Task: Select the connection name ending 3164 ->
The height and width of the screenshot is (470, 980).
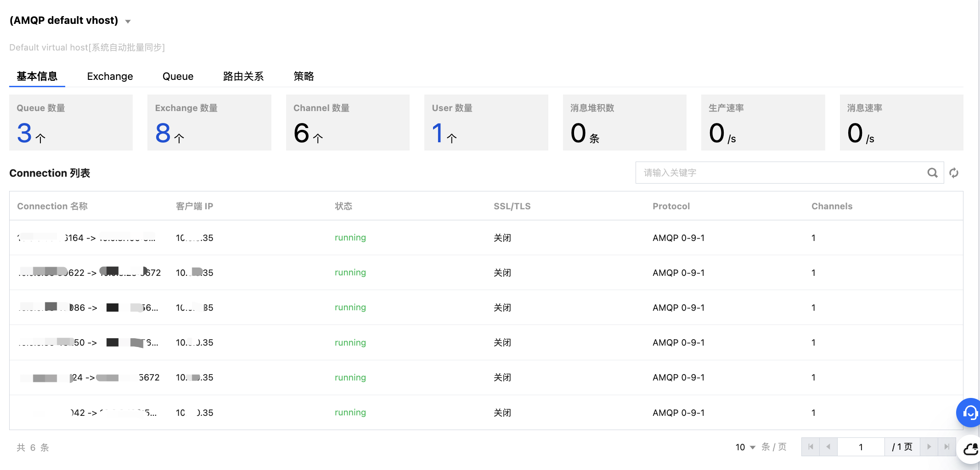Action: (x=86, y=238)
